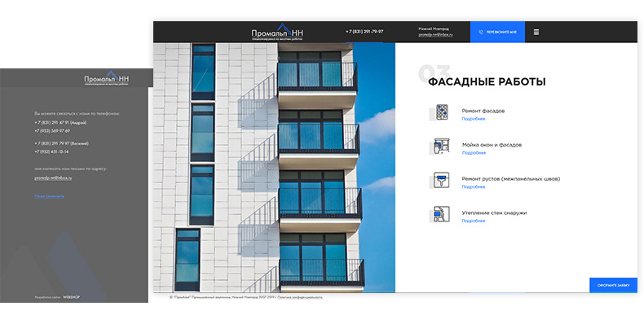The width and height of the screenshot is (644, 324).
Task: Open the Наши реквизиты link
Action: tap(49, 196)
